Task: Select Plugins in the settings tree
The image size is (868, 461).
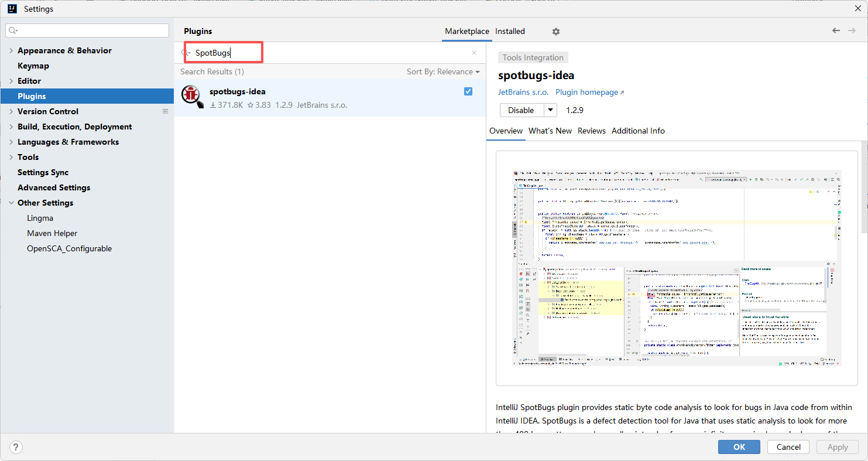Action: coord(87,96)
